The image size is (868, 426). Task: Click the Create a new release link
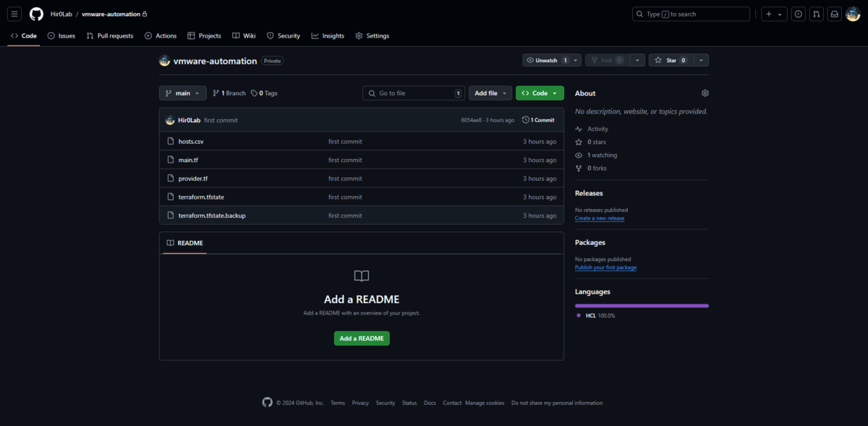click(600, 218)
